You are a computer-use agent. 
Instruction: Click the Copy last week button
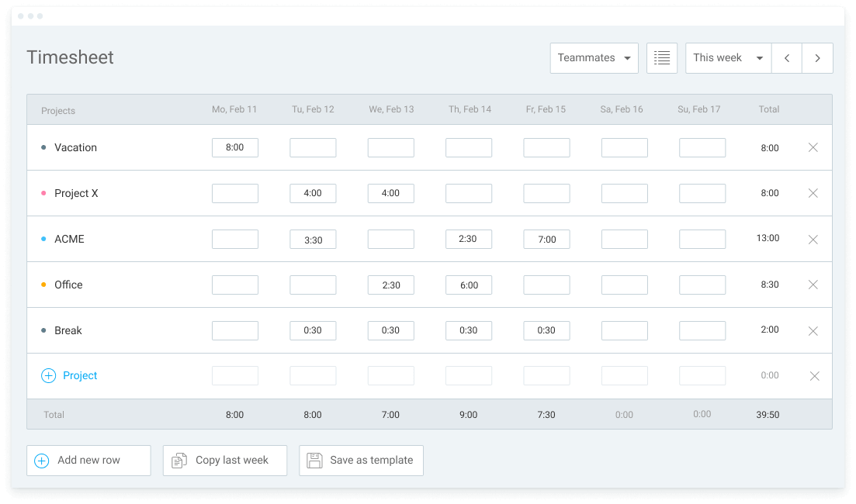[x=224, y=460]
